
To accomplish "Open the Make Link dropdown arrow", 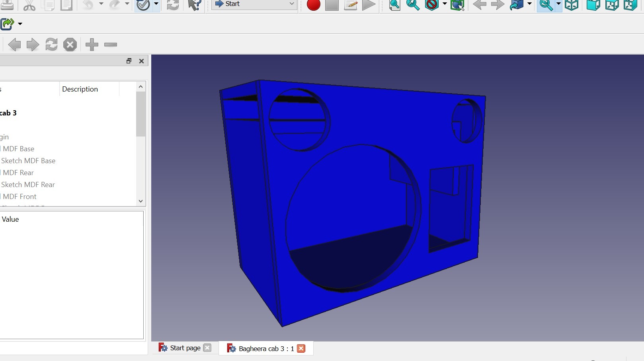I will coord(20,24).
